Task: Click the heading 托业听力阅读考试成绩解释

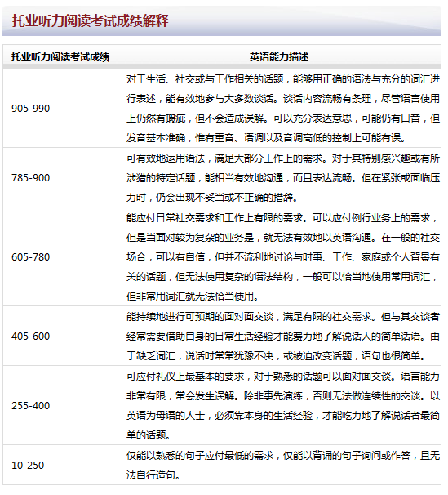Action: pos(91,21)
